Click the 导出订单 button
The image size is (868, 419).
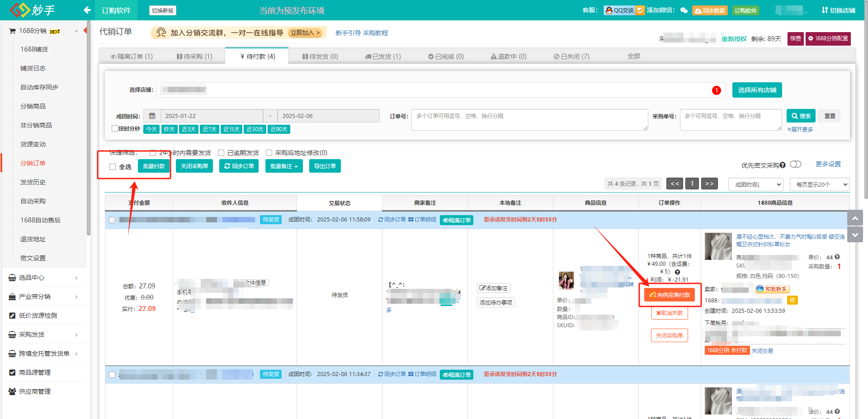[325, 166]
